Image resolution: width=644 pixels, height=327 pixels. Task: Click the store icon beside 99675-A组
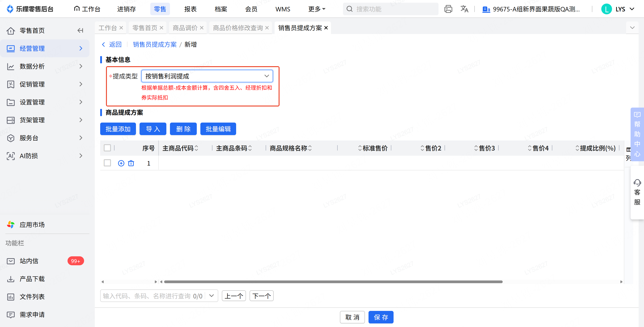486,9
